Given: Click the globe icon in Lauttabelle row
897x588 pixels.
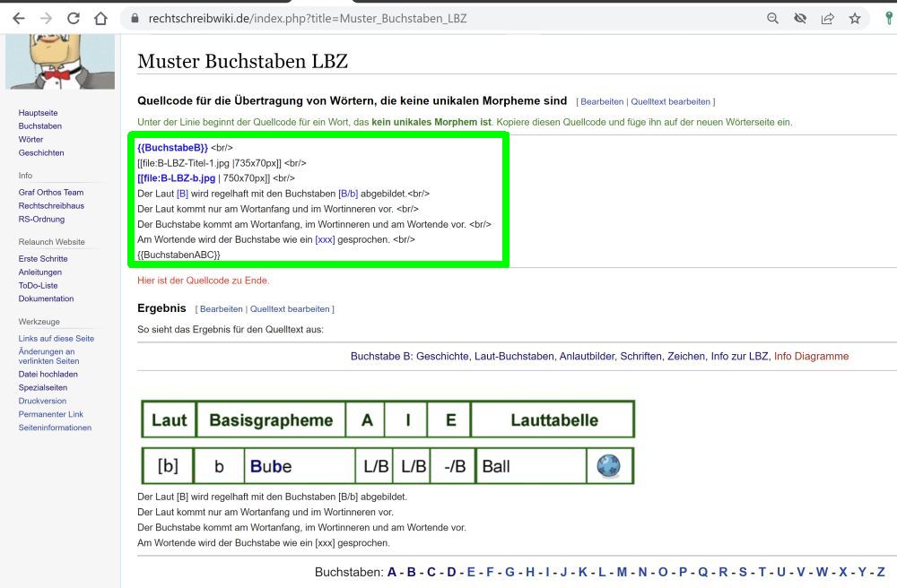Looking at the screenshot, I should (608, 466).
